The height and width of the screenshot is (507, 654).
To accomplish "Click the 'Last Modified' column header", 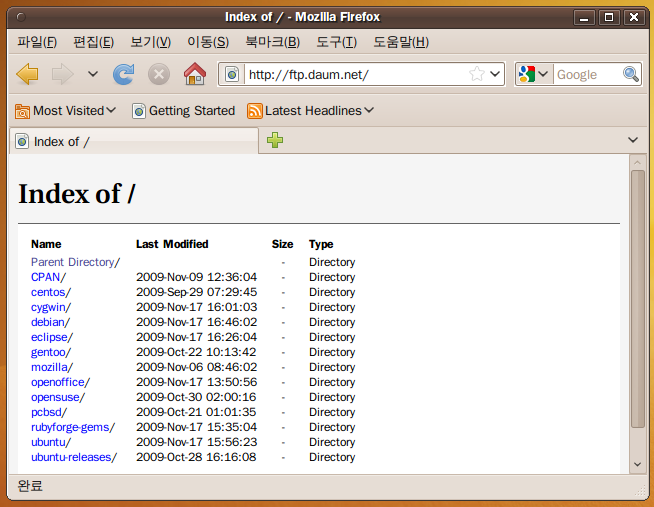I will 172,244.
